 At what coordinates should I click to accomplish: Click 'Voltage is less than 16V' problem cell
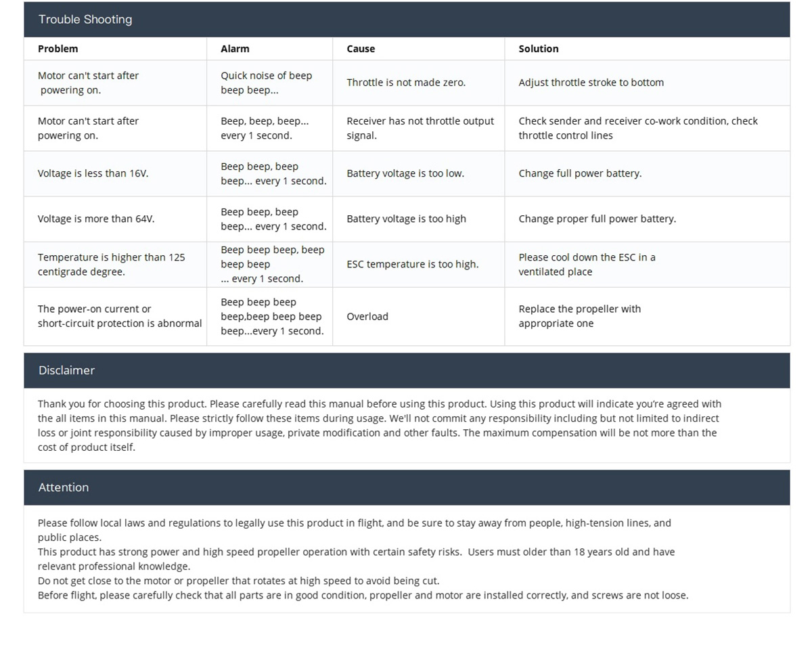coord(93,173)
